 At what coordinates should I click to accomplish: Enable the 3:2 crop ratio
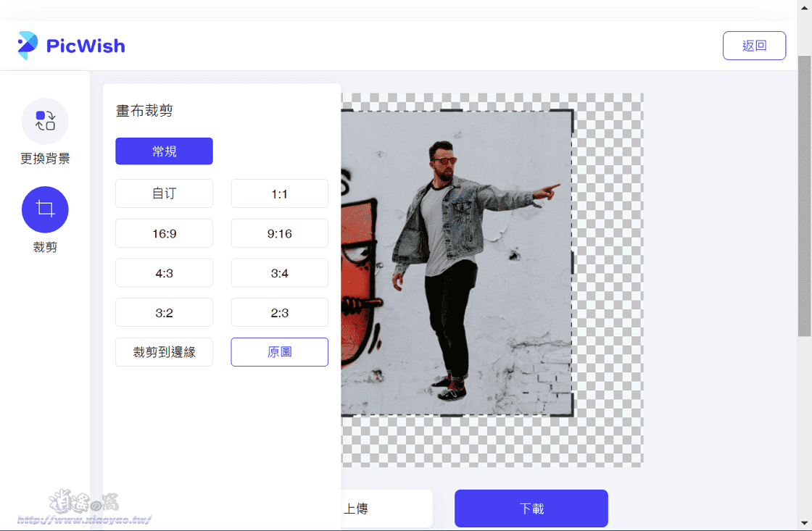164,312
